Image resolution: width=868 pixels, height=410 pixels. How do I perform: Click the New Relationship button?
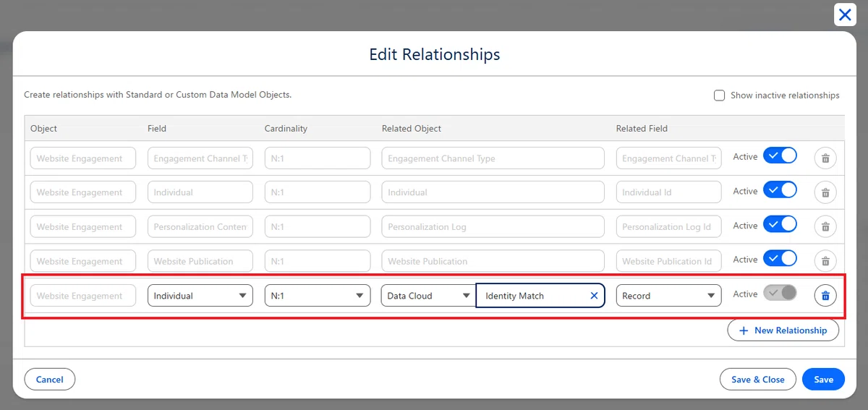(x=783, y=330)
